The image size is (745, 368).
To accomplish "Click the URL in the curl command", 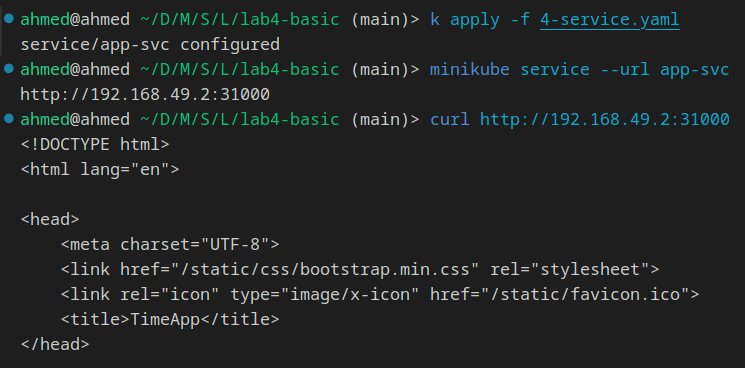I will (x=604, y=119).
